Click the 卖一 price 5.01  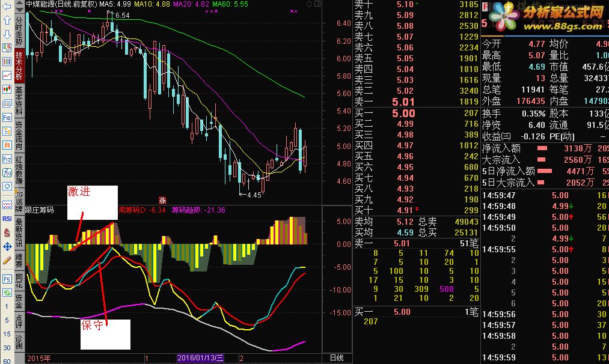(x=403, y=102)
